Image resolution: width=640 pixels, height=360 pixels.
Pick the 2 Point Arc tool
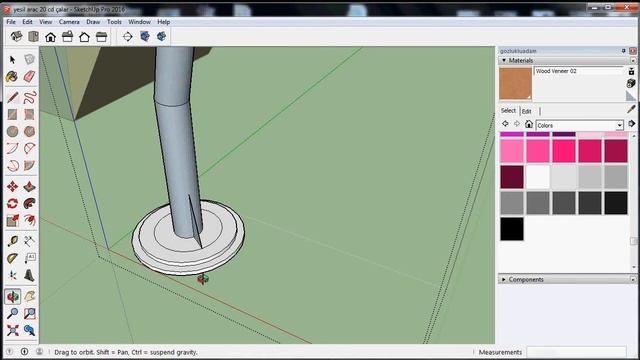[x=29, y=148]
